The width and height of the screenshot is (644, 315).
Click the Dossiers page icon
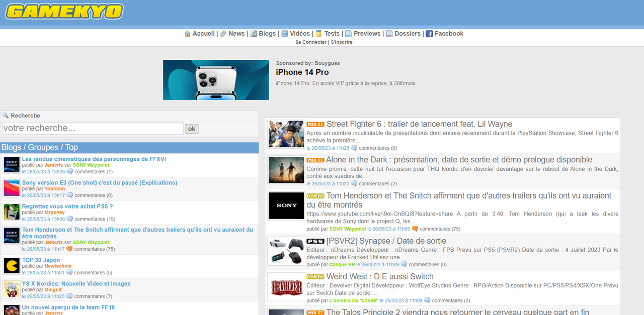389,34
